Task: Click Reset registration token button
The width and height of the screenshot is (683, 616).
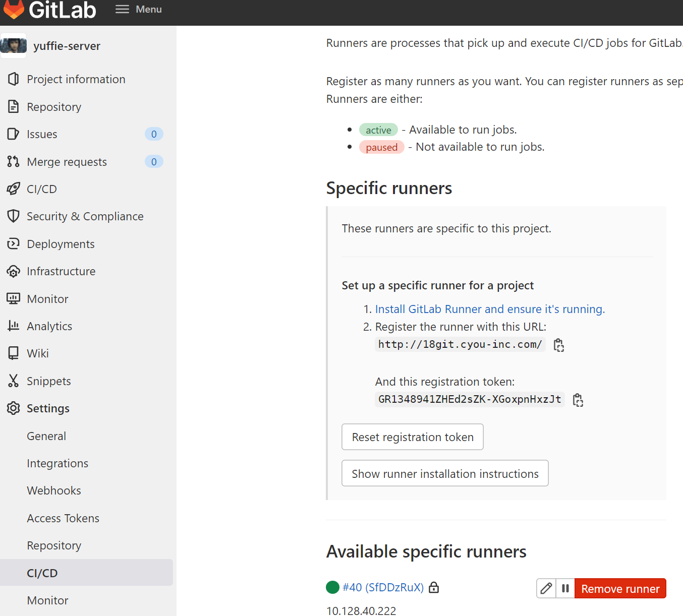Action: click(413, 437)
